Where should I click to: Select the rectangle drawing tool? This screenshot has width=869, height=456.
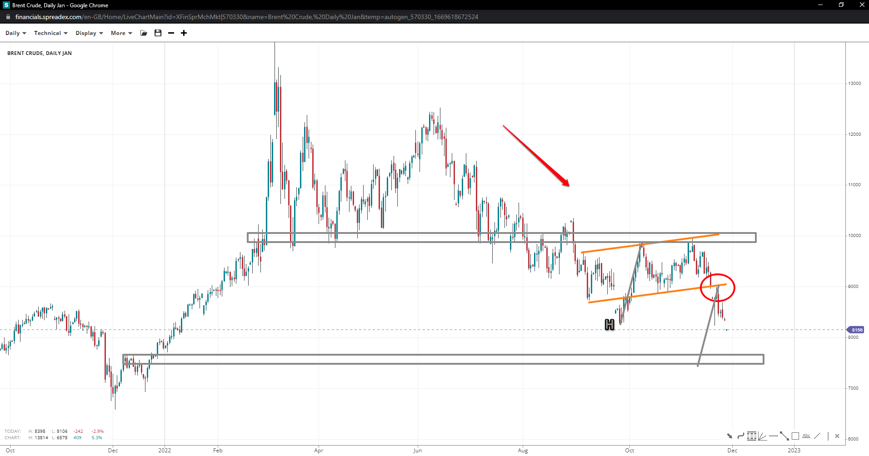pos(795,436)
